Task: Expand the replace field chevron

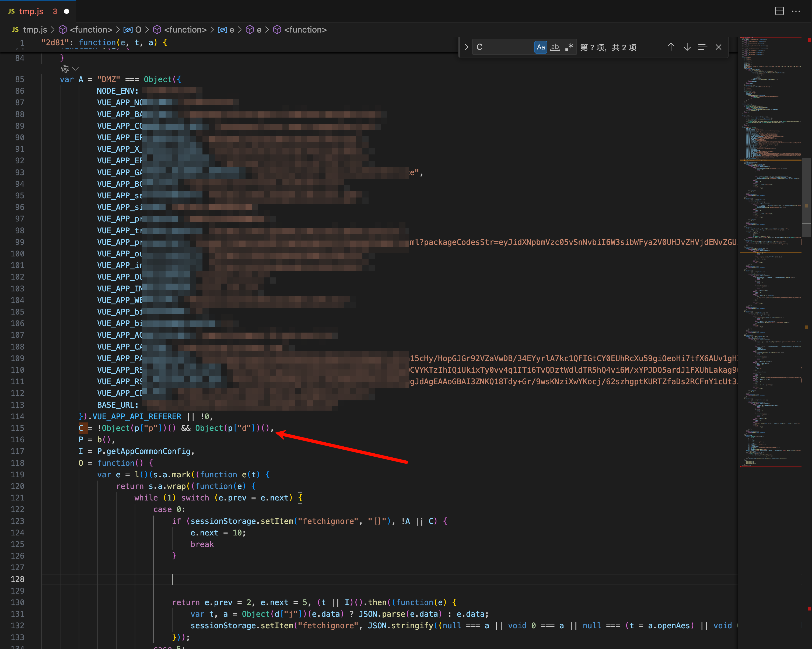Action: (x=466, y=47)
